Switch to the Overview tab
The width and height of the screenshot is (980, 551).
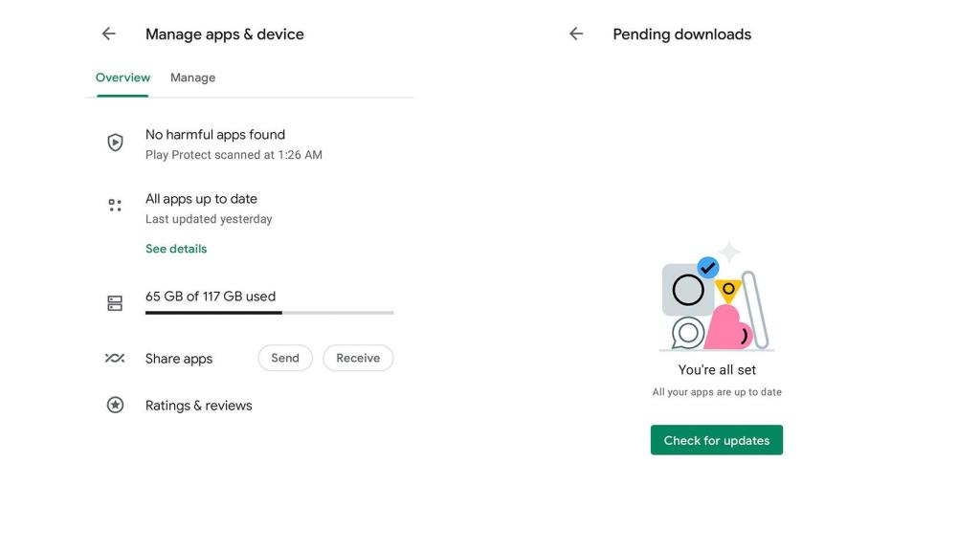(x=122, y=77)
